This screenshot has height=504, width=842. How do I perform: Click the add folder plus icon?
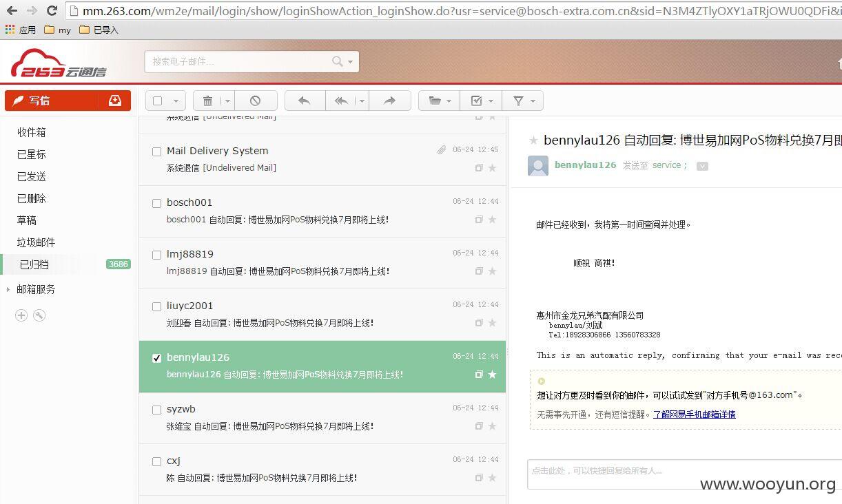[21, 315]
